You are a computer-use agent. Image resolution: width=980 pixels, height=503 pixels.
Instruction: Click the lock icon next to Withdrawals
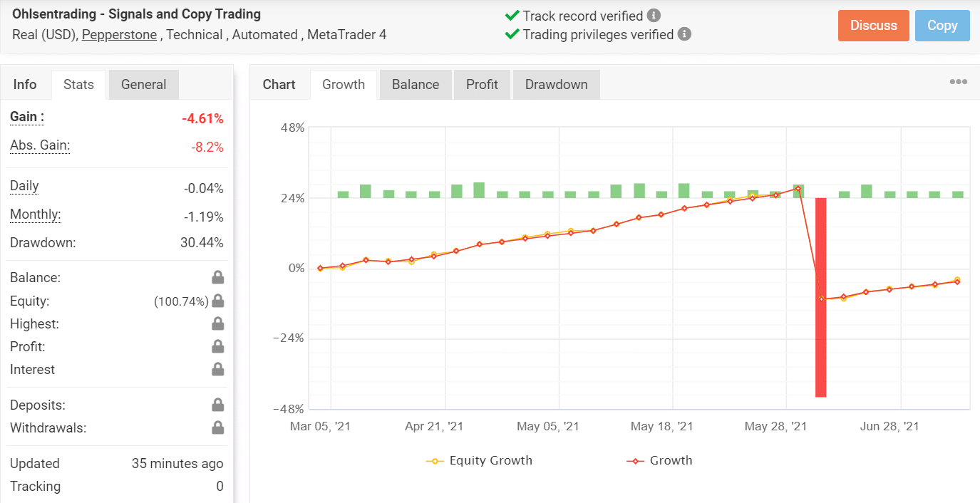click(x=217, y=427)
